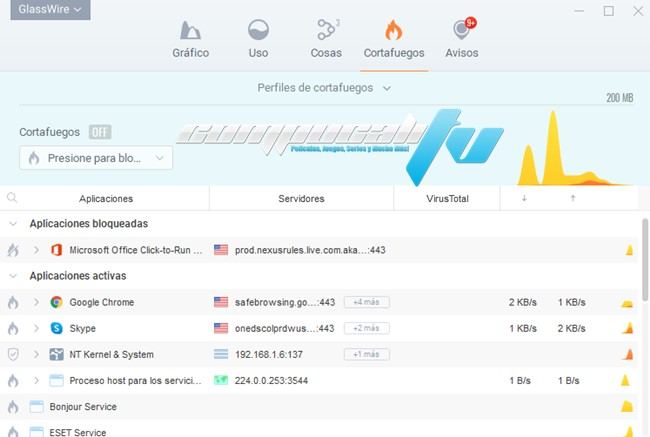
Task: Block ESET Service with flame icon
Action: [x=13, y=432]
